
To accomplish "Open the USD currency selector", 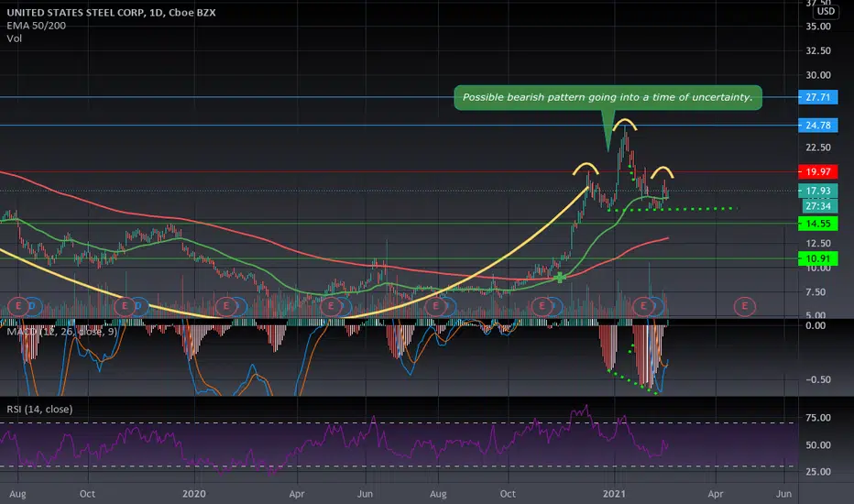I will 825,11.
